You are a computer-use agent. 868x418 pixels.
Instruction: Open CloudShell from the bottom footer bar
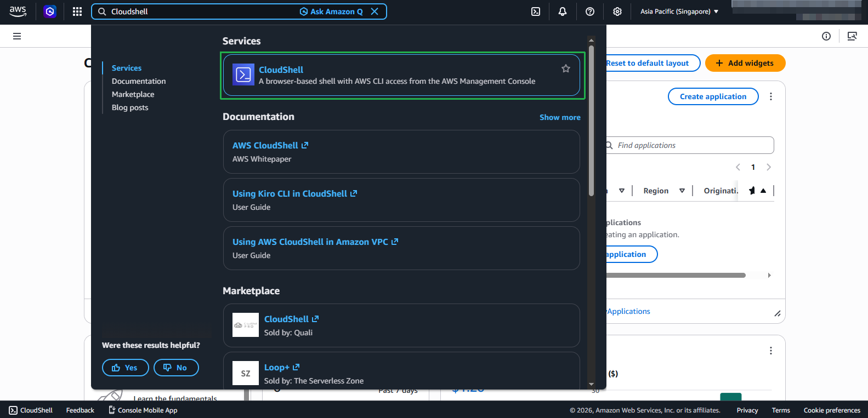point(31,410)
